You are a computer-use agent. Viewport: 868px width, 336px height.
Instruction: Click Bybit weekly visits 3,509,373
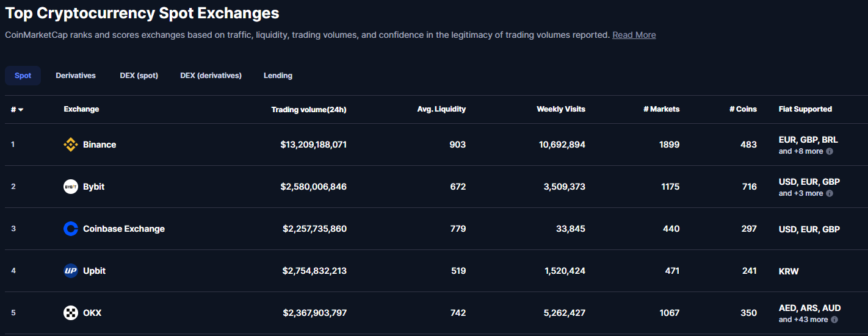coord(565,187)
